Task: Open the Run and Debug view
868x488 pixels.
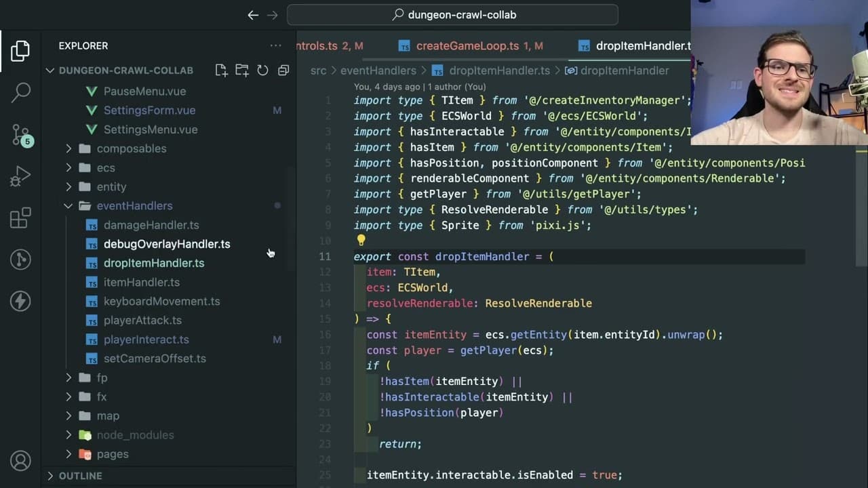Action: [x=20, y=176]
